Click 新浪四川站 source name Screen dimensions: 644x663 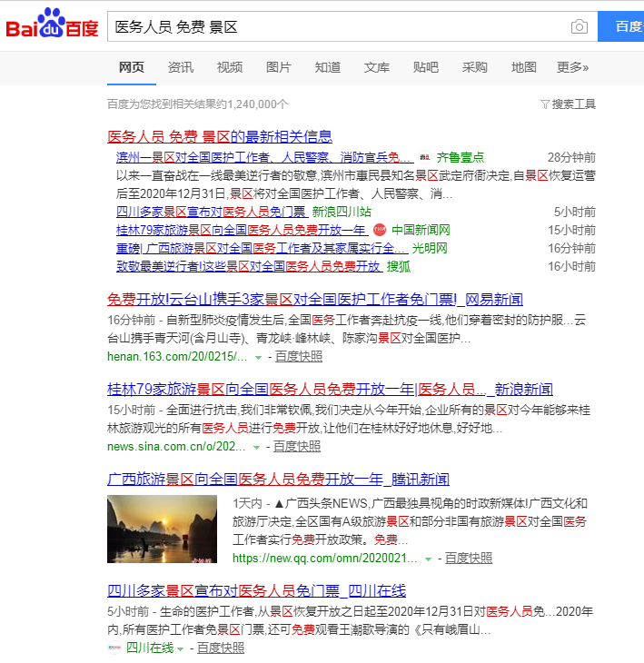342,212
